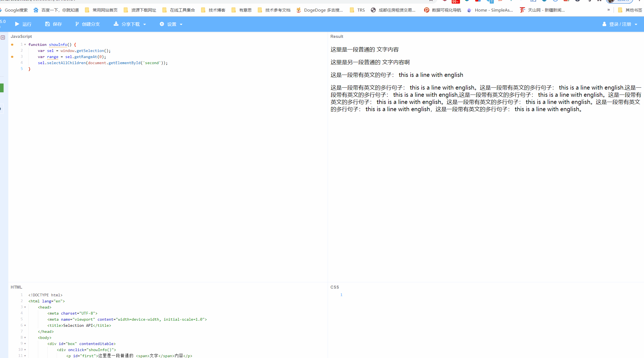
Task: Click the Run (运行) play button
Action: click(x=23, y=24)
